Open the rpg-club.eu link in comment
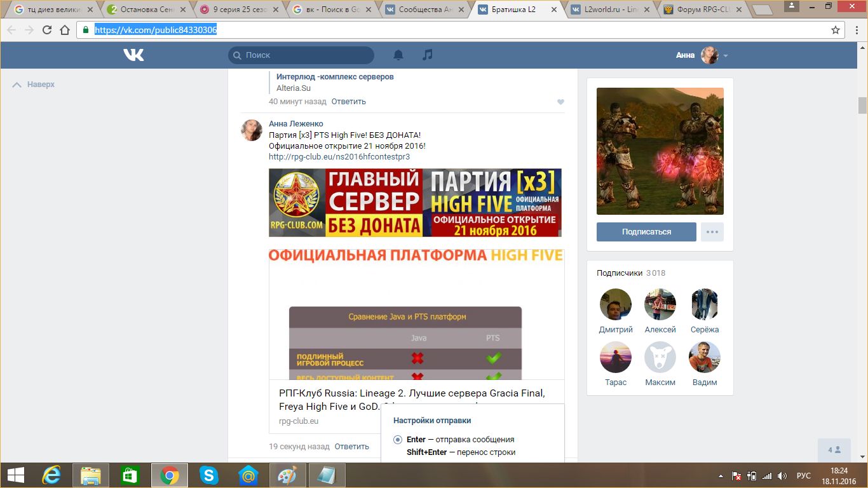This screenshot has width=868, height=488. 339,157
